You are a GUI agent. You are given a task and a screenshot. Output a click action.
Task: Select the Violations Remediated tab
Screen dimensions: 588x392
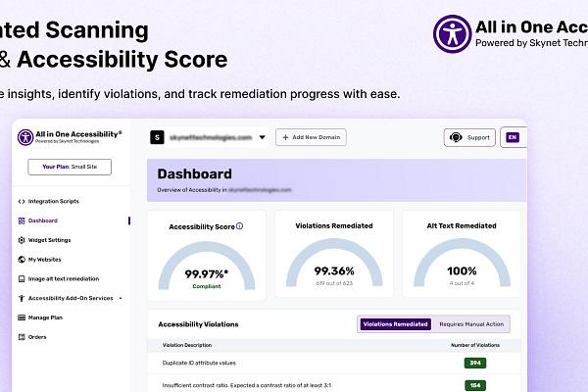pyautogui.click(x=395, y=324)
